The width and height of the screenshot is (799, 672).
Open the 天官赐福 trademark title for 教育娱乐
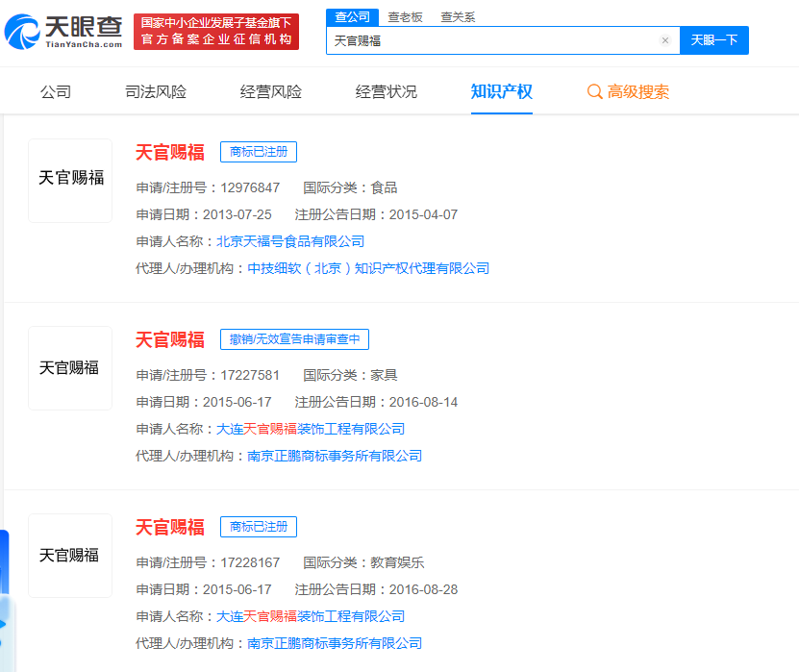click(x=170, y=527)
